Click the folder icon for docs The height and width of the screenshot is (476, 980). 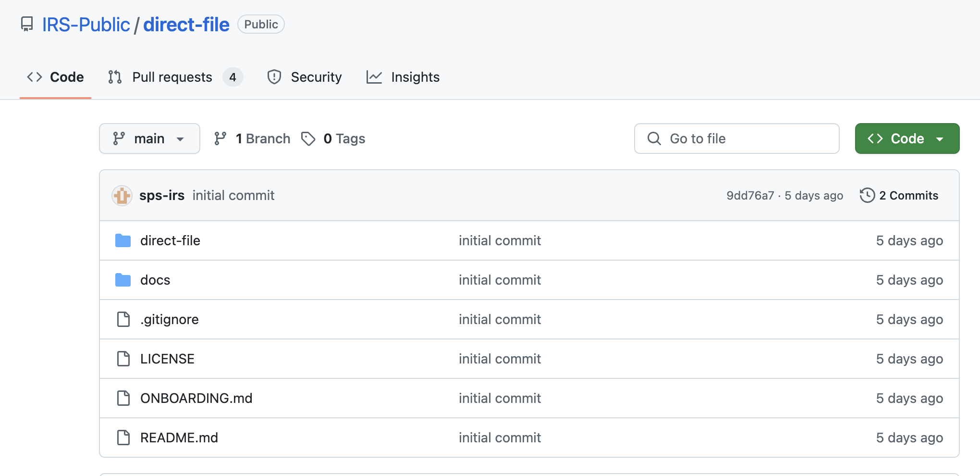pyautogui.click(x=123, y=280)
